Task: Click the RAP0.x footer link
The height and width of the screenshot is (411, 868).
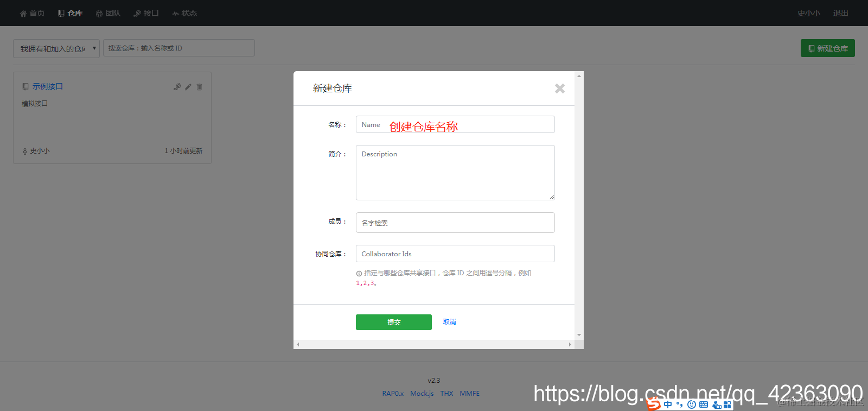Action: point(393,394)
